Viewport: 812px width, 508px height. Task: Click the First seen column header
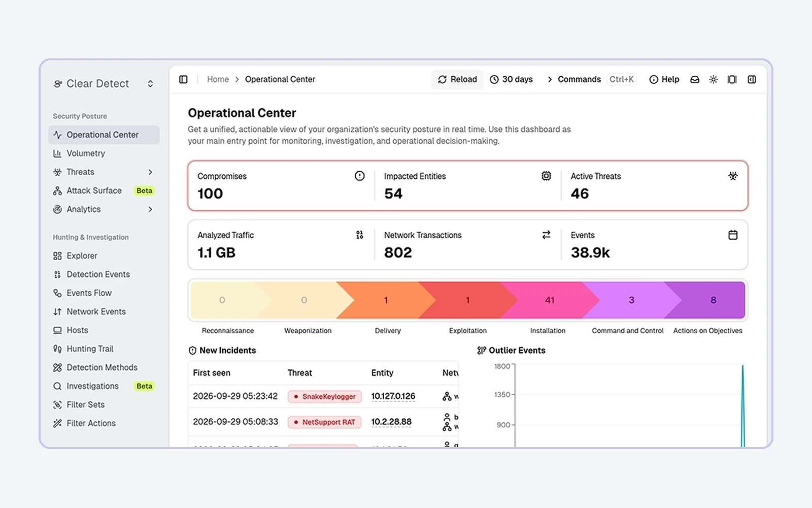[x=212, y=373]
